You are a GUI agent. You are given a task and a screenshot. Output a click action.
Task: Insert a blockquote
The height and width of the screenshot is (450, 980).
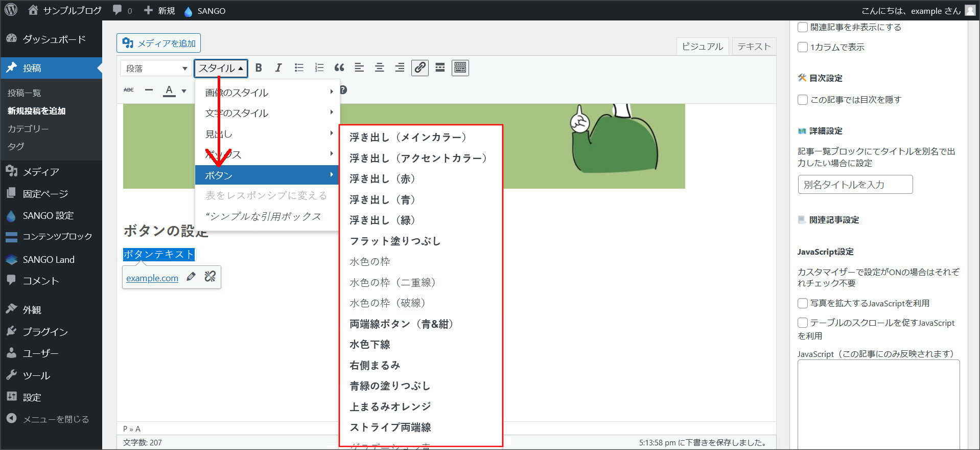[339, 68]
